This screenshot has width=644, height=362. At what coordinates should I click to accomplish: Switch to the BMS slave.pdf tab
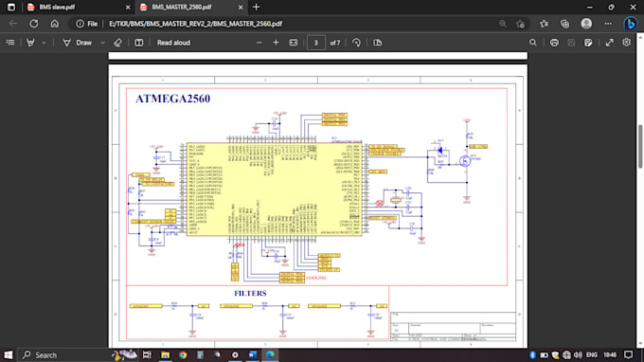57,7
